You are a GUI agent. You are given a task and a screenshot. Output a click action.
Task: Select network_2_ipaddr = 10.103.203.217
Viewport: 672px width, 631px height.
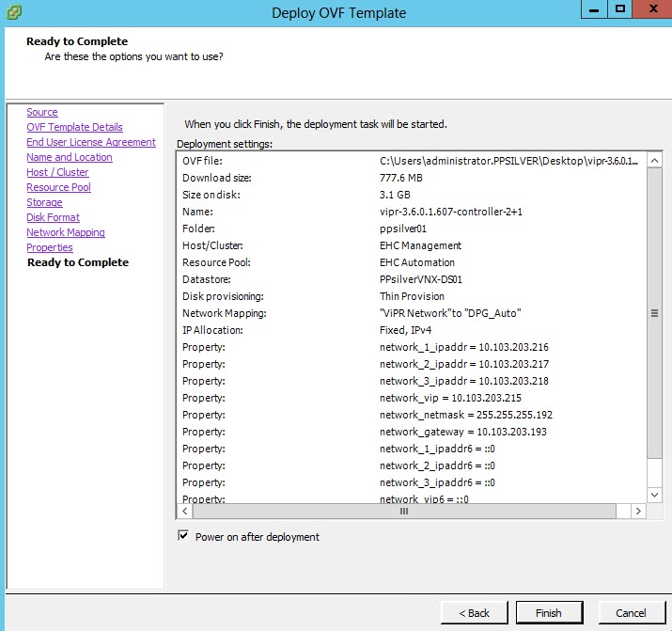click(464, 364)
